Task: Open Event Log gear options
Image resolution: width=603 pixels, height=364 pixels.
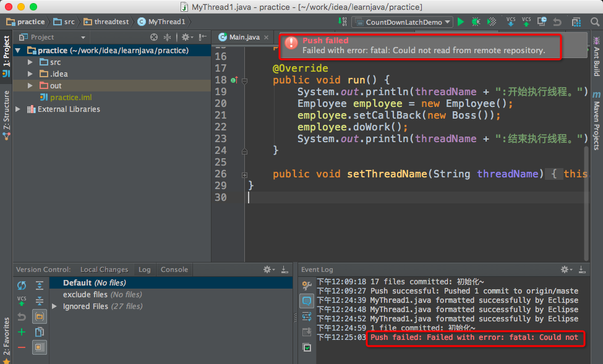Action: (566, 269)
